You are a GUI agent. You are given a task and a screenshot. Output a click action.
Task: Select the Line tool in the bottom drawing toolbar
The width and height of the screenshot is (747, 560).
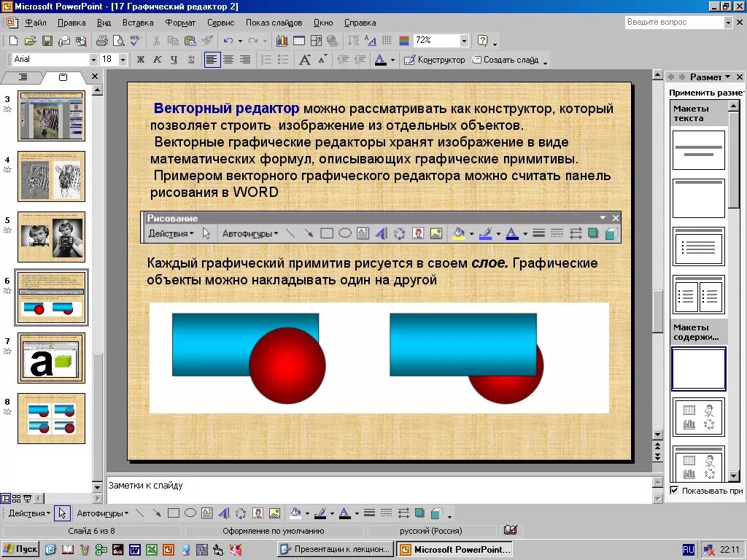click(x=139, y=513)
